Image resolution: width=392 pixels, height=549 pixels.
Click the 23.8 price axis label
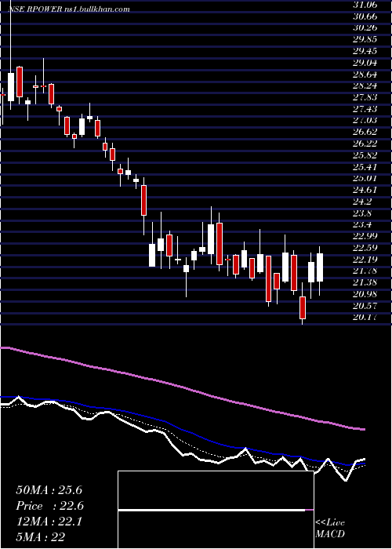(x=363, y=213)
